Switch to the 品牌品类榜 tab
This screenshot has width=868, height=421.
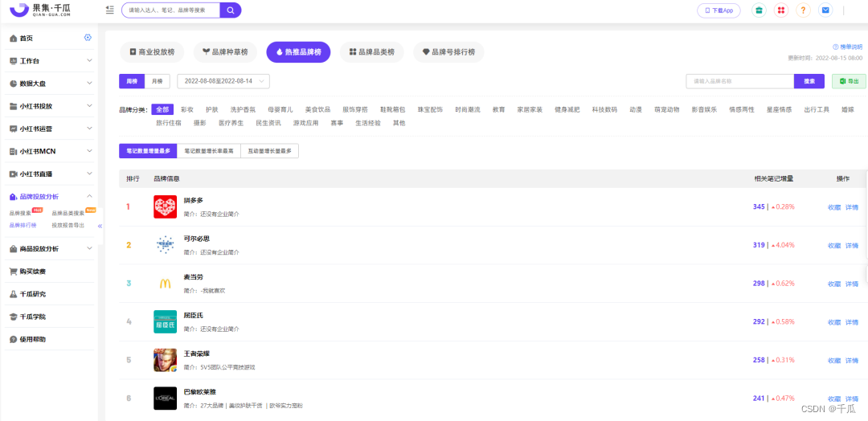point(371,52)
